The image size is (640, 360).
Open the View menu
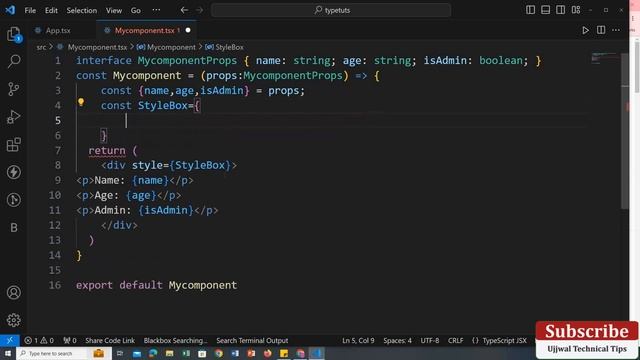tap(114, 10)
